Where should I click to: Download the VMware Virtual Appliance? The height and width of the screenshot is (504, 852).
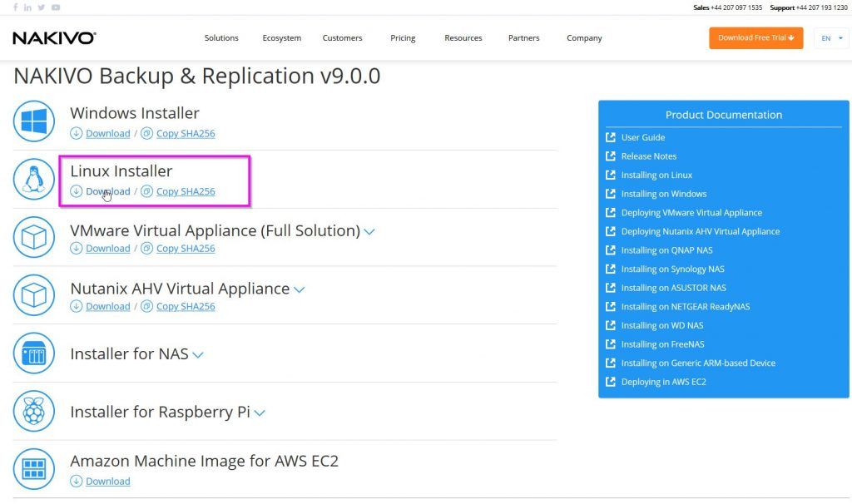[x=107, y=249]
